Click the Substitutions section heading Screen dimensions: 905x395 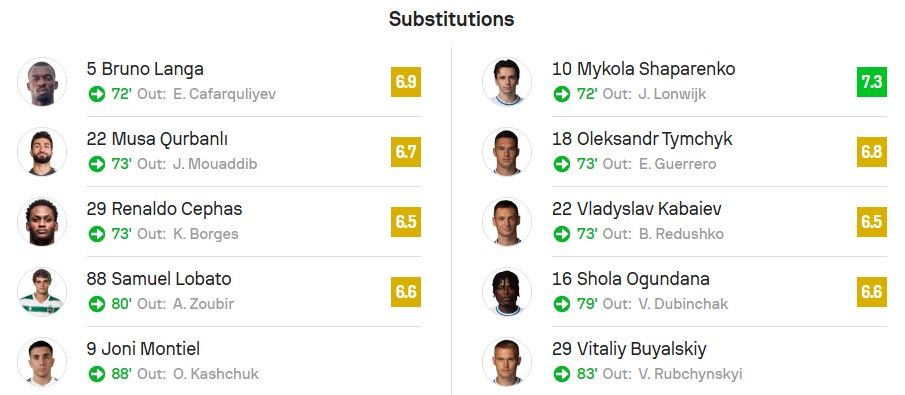click(x=451, y=19)
